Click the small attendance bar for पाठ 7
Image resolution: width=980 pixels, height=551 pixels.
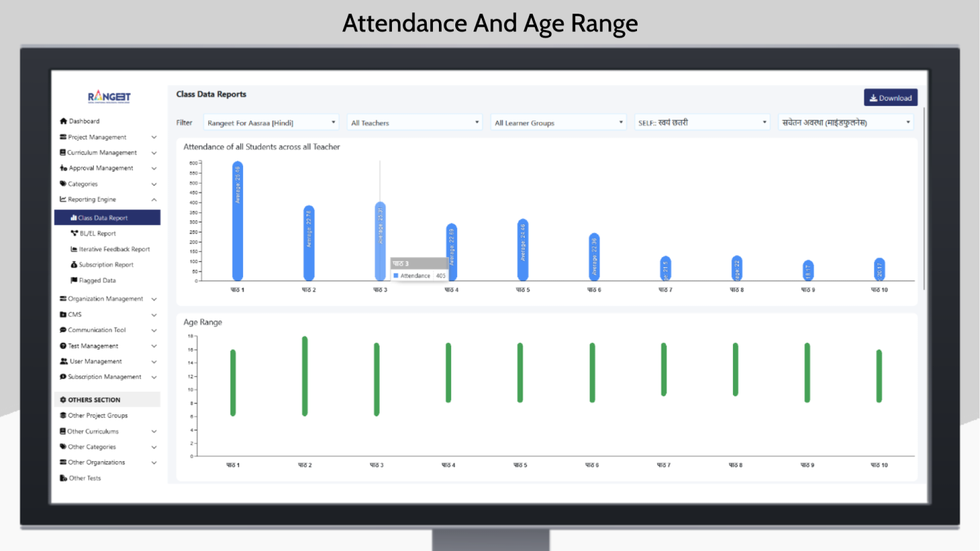[666, 268]
